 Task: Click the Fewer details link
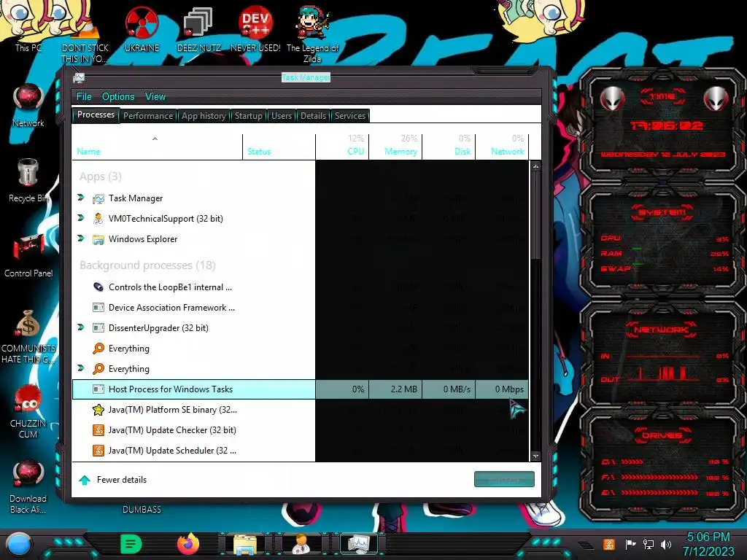click(x=122, y=480)
